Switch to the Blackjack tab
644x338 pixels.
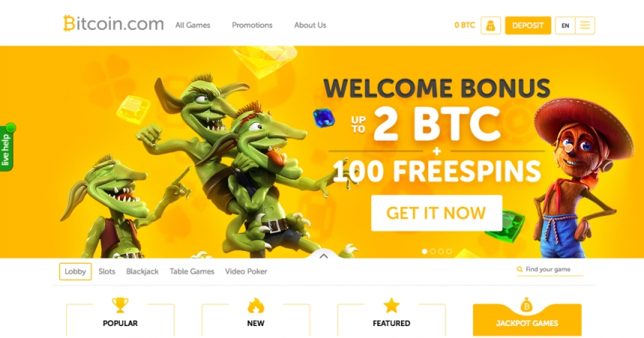[142, 271]
